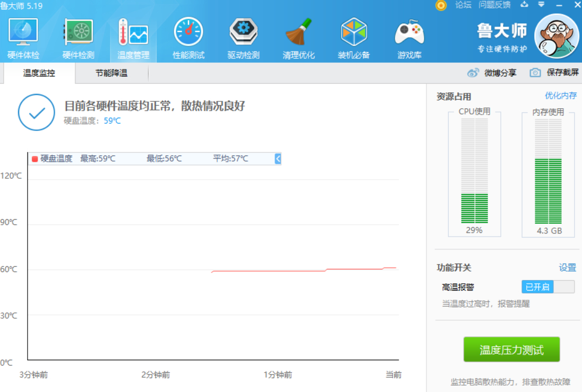
Task: Click the 鲁大师 mascot avatar
Action: coord(557,36)
